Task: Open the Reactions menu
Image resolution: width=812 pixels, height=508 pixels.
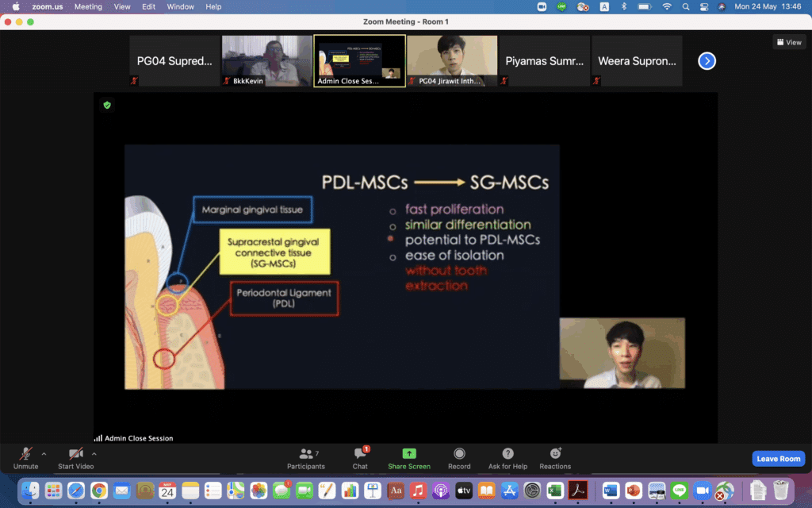Action: [x=555, y=458]
